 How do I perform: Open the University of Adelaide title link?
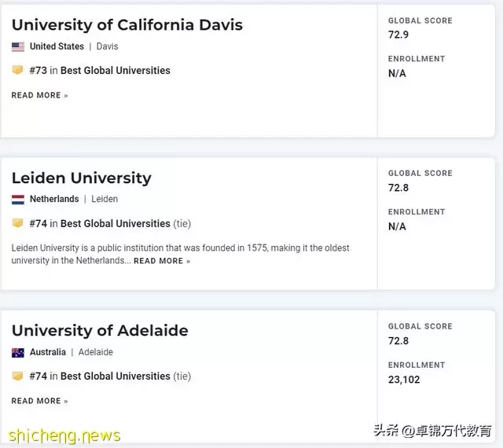click(x=100, y=331)
